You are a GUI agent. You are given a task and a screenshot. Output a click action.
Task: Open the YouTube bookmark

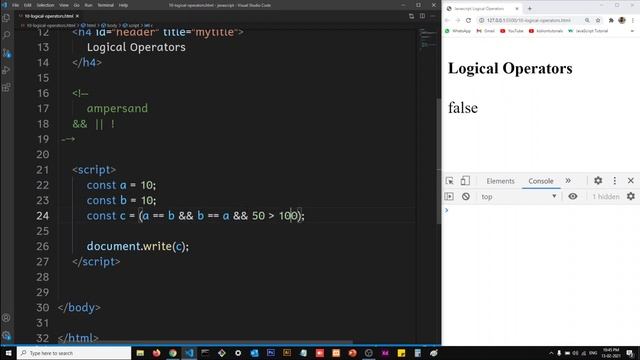512,31
